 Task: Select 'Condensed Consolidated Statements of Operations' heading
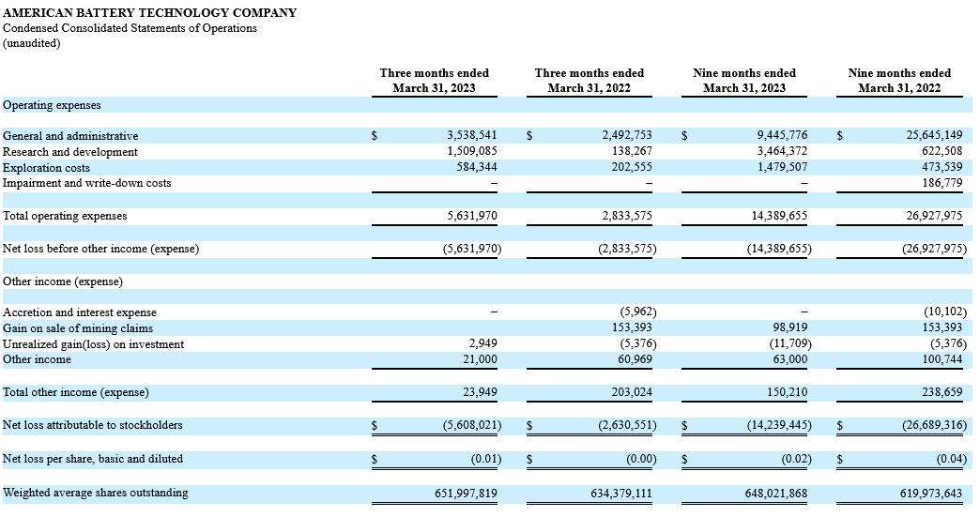(130, 28)
